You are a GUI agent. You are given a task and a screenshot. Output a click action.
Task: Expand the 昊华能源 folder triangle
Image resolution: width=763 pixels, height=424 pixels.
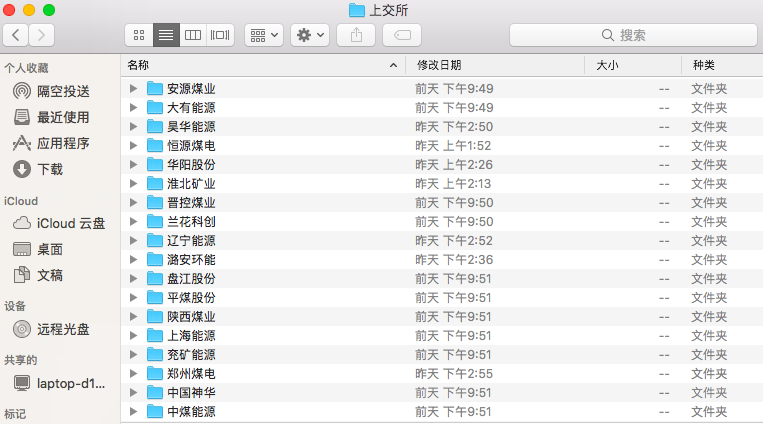tap(133, 127)
